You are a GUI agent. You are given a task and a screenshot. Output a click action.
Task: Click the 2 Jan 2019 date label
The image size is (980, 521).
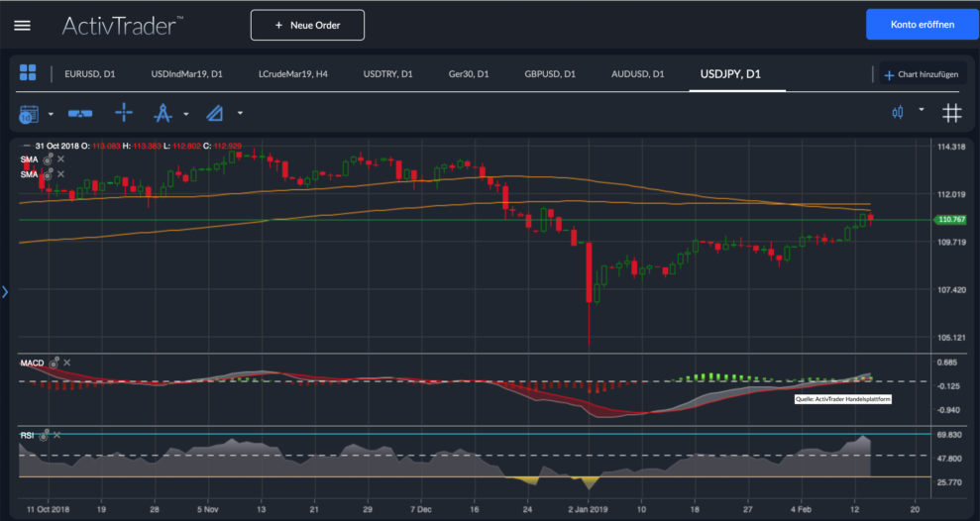point(588,509)
